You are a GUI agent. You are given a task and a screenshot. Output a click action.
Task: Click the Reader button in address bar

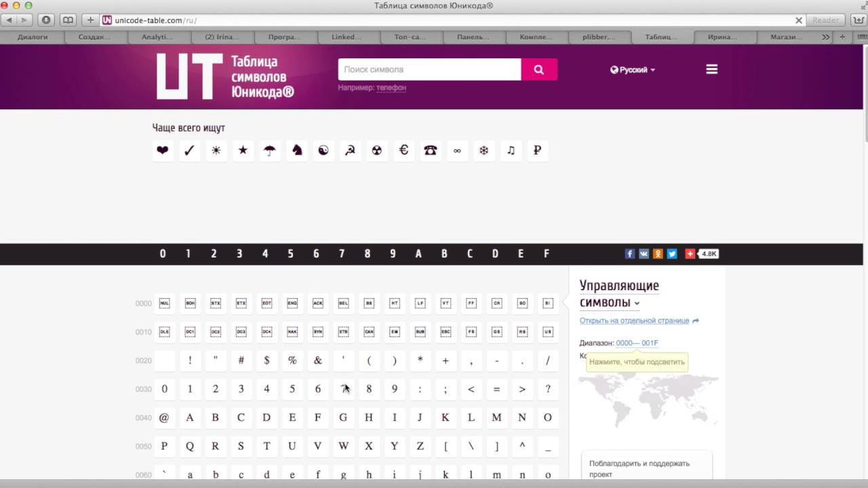click(x=825, y=20)
